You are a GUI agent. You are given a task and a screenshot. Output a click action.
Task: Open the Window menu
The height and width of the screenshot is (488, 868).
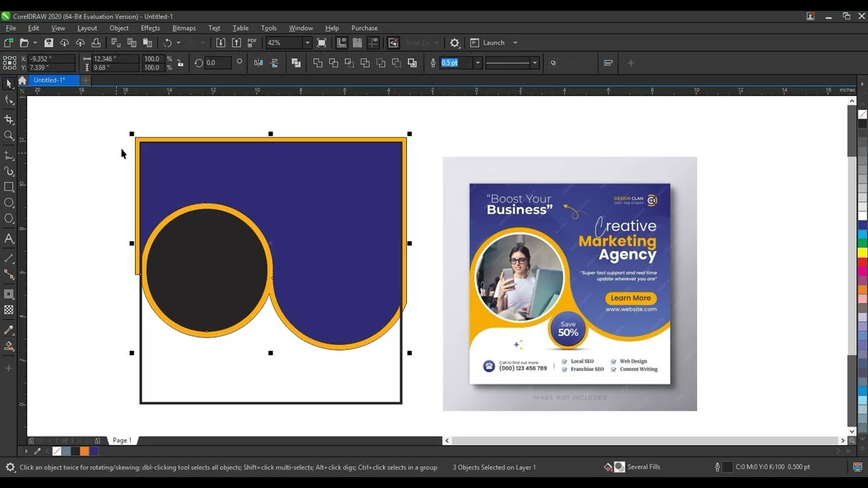[300, 28]
